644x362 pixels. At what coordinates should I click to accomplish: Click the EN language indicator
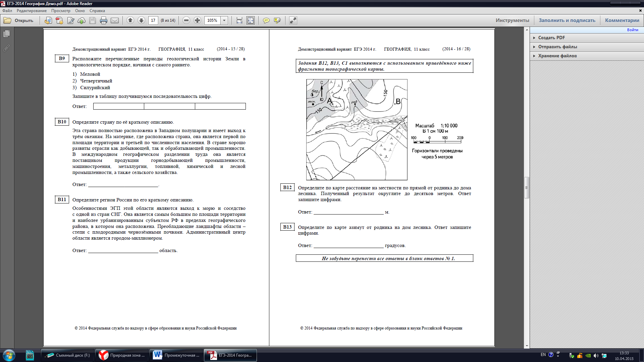(x=543, y=355)
